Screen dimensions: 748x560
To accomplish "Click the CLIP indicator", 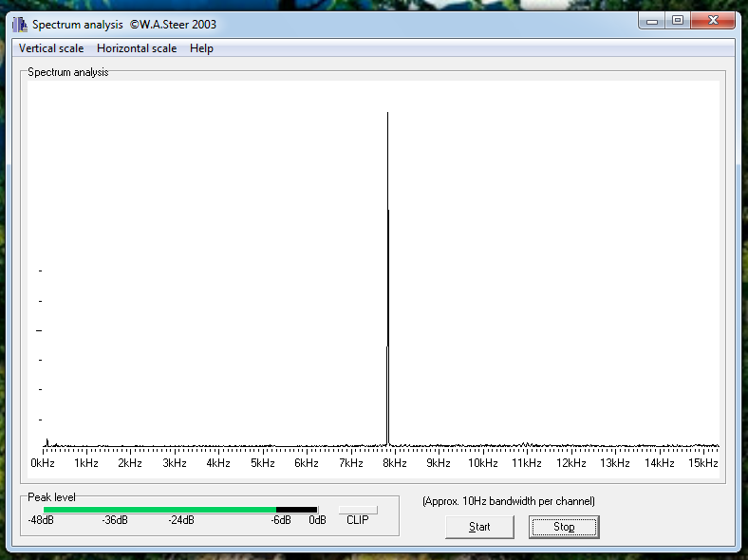I will coord(358,510).
